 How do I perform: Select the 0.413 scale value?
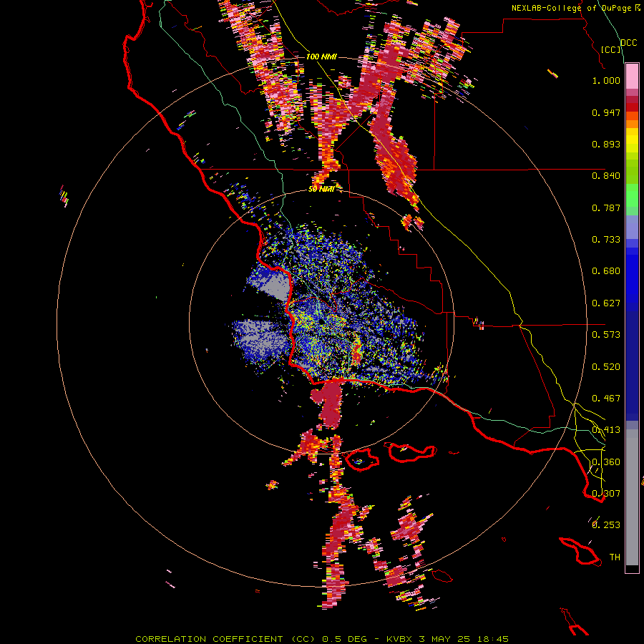(606, 430)
